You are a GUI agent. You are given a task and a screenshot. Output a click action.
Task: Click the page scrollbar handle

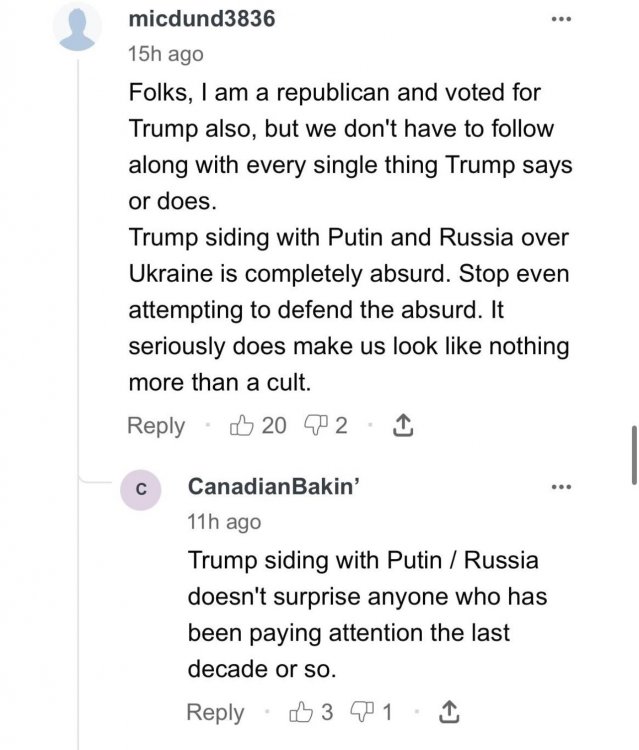click(x=633, y=453)
